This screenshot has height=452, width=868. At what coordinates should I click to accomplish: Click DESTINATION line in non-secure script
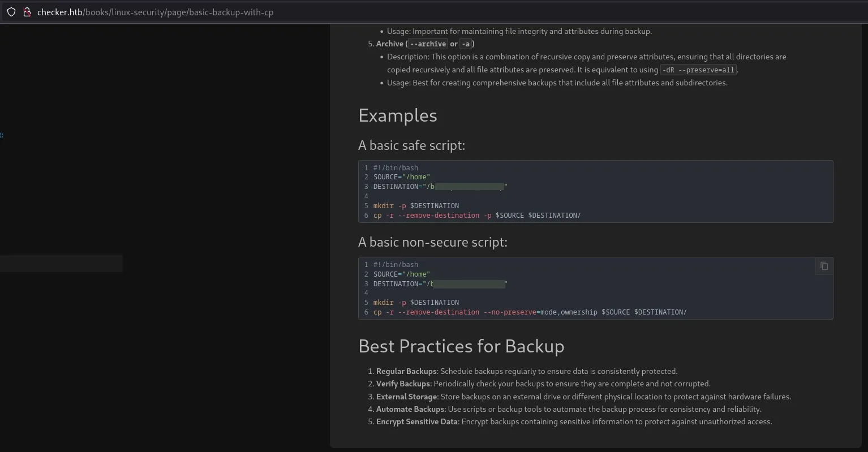[x=440, y=284]
